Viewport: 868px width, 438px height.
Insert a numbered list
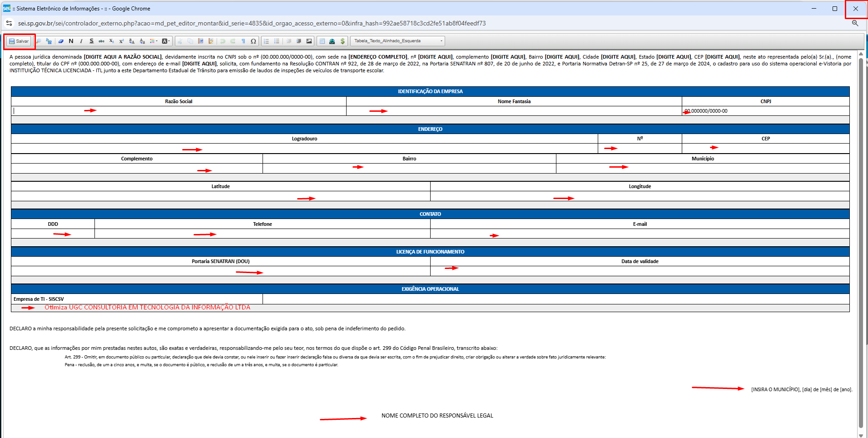pos(266,41)
